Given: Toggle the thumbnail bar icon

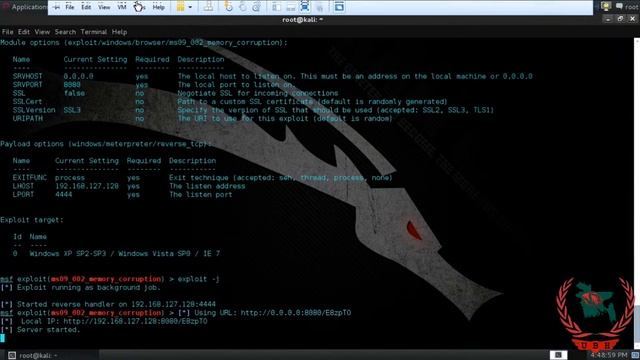Looking at the screenshot, I should [x=291, y=7].
